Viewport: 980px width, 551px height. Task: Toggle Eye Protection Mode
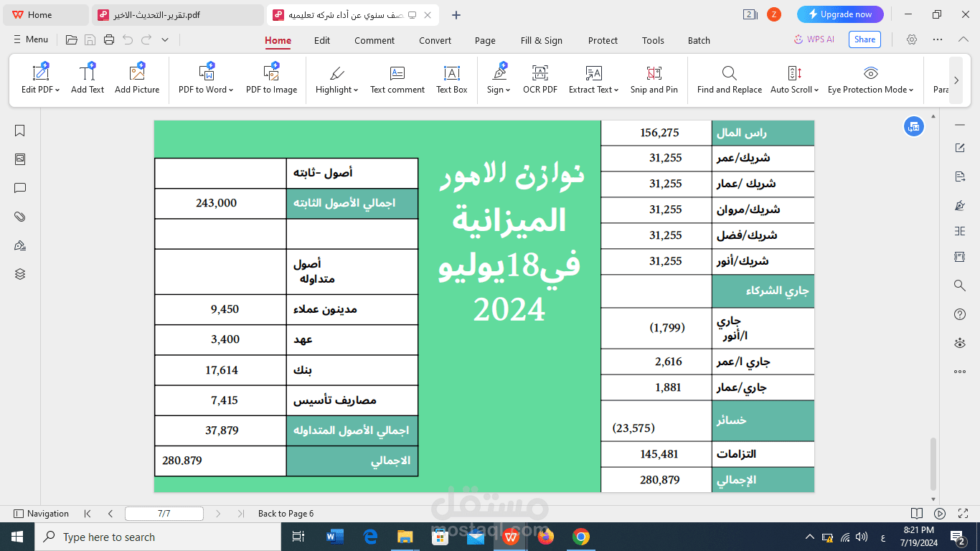tap(871, 79)
